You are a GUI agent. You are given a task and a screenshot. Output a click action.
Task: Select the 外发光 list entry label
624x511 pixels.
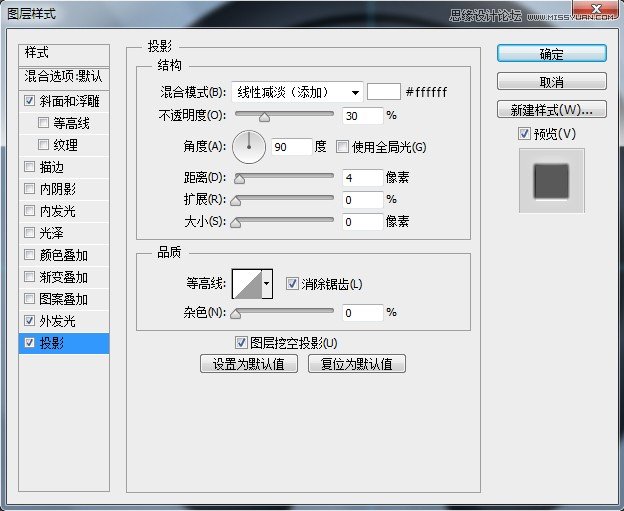pos(57,321)
